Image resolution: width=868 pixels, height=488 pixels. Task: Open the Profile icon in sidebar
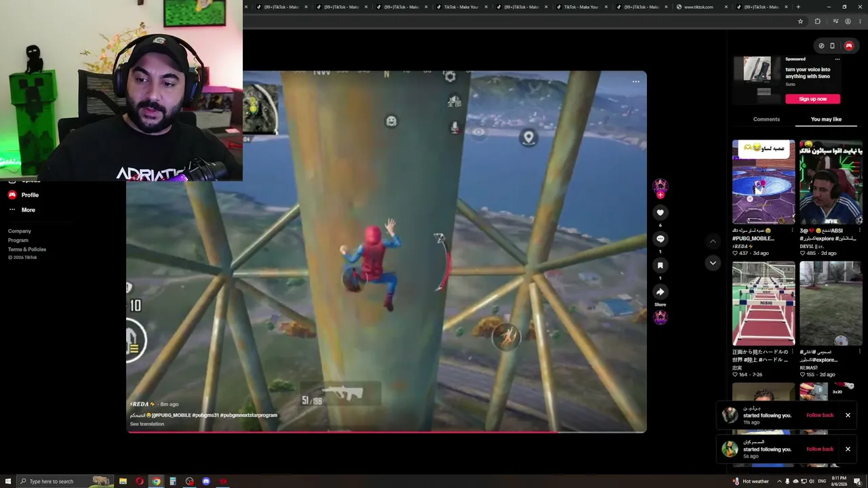tap(12, 195)
